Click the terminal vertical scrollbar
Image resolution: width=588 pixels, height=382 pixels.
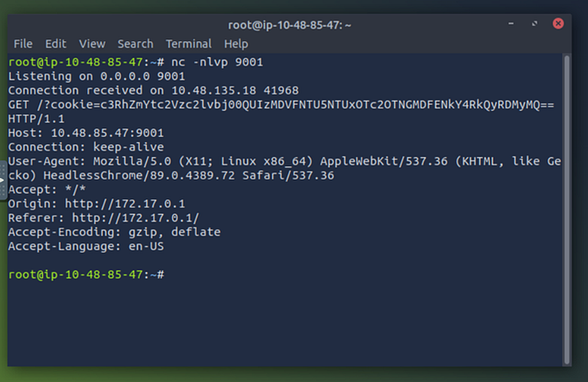[x=567, y=209]
